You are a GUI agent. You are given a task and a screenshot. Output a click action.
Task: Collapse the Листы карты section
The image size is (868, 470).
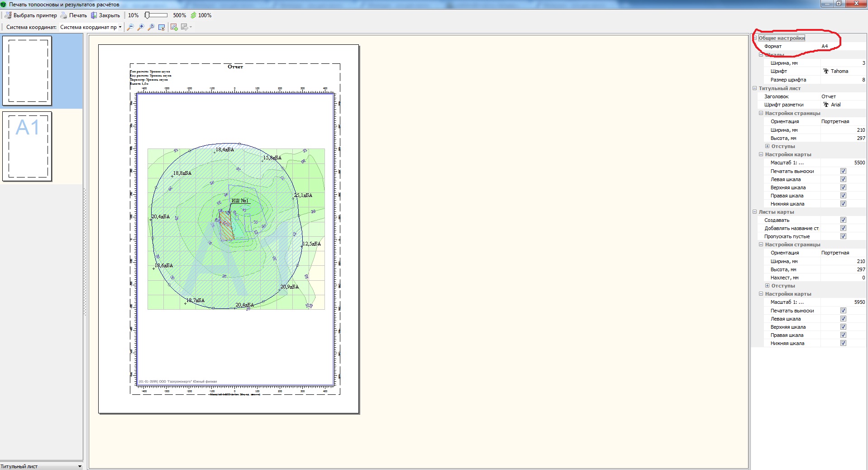click(x=755, y=212)
